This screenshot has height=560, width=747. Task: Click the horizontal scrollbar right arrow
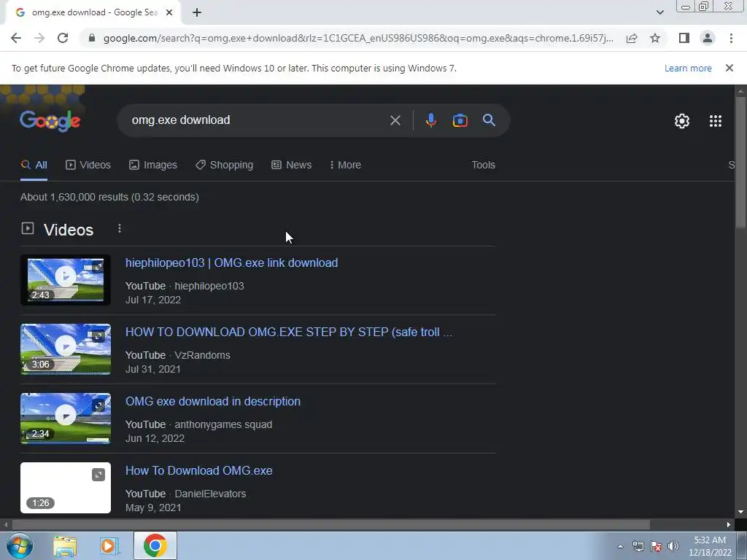click(729, 525)
